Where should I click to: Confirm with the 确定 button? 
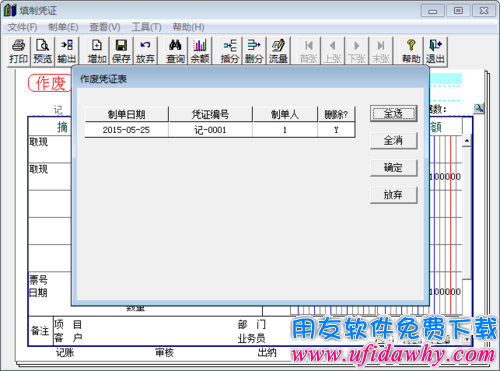tap(394, 168)
